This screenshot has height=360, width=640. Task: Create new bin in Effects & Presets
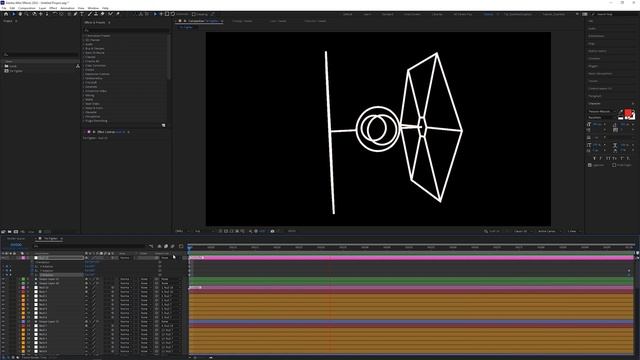click(x=164, y=125)
